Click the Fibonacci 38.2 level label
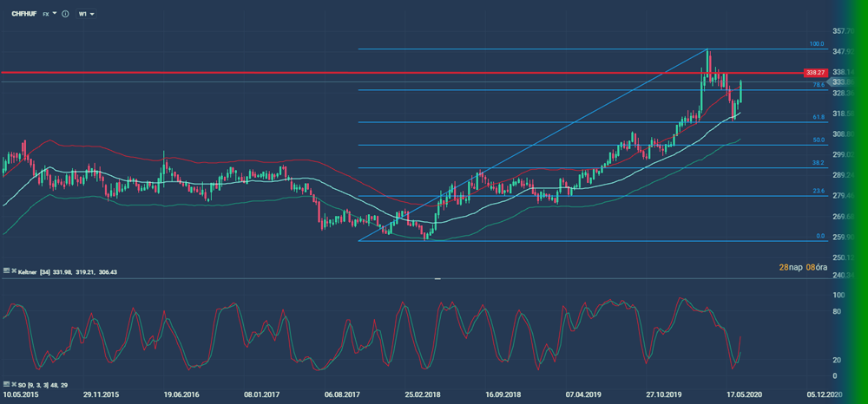868x404 pixels. point(818,162)
